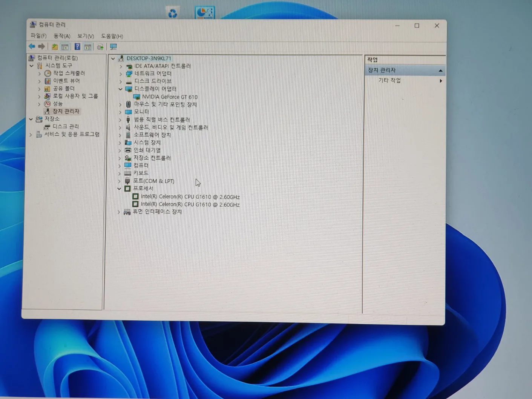Expand 서비스 및 응용 프로그램 node

click(31, 134)
